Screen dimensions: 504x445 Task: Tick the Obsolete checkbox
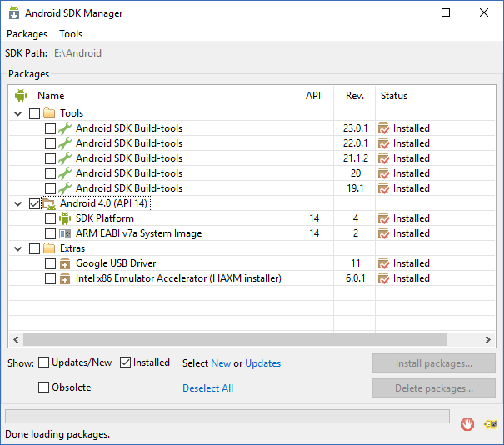(43, 387)
